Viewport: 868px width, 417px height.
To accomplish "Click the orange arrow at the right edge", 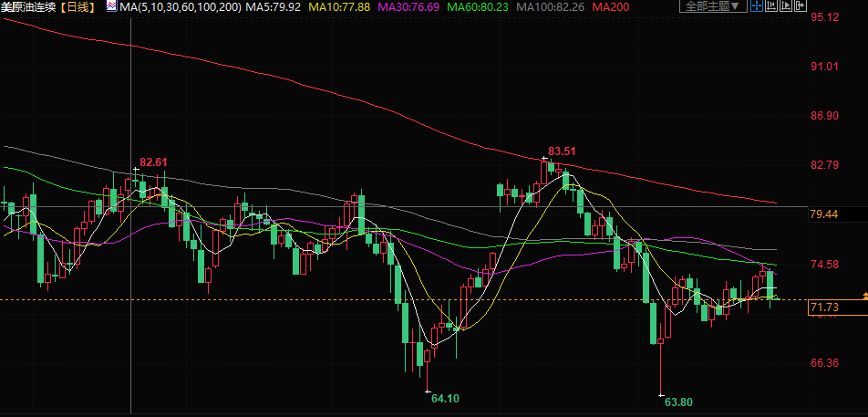I will click(864, 297).
